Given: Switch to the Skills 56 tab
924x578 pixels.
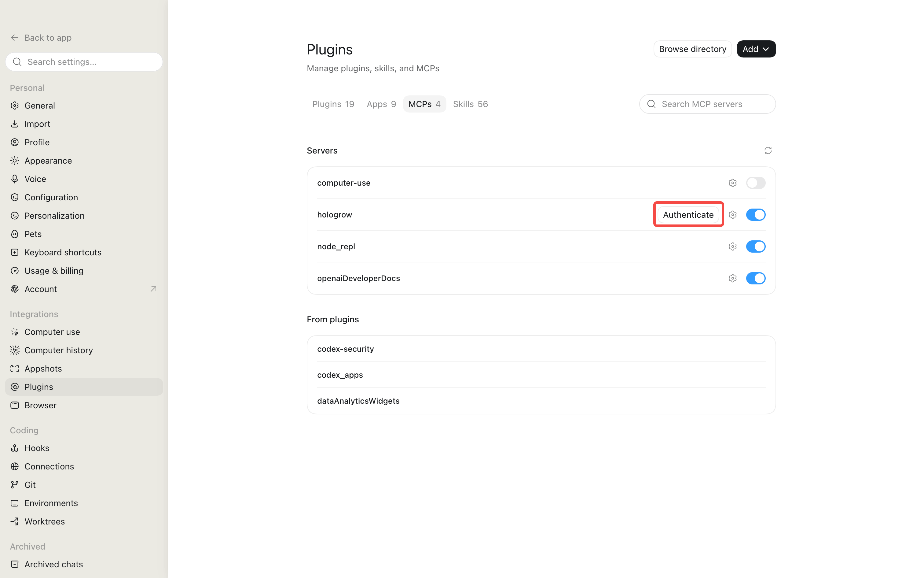Looking at the screenshot, I should 470,104.
